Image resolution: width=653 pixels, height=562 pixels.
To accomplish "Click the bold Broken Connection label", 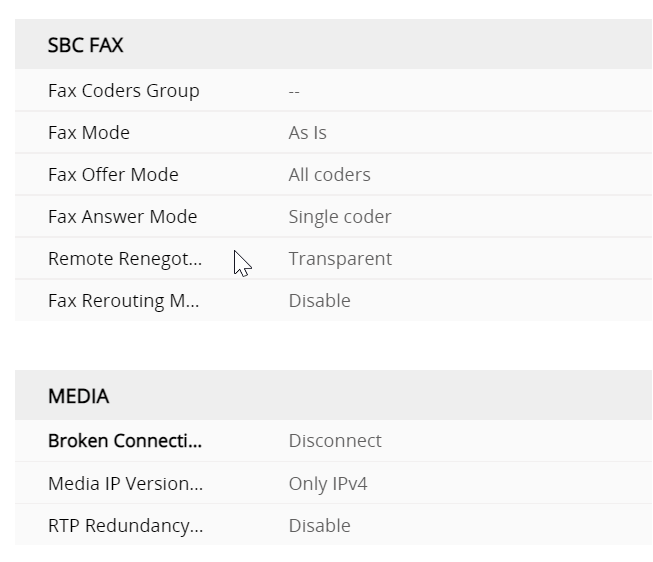I will pyautogui.click(x=125, y=441).
